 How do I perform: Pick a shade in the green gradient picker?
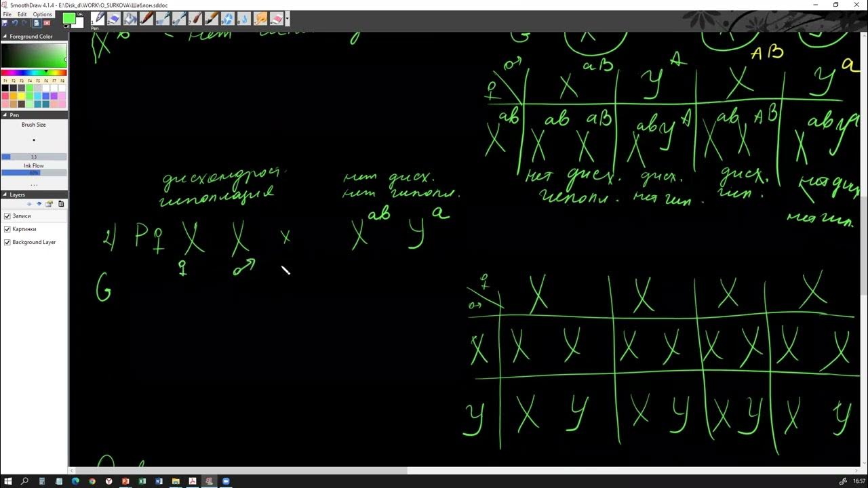pos(34,55)
